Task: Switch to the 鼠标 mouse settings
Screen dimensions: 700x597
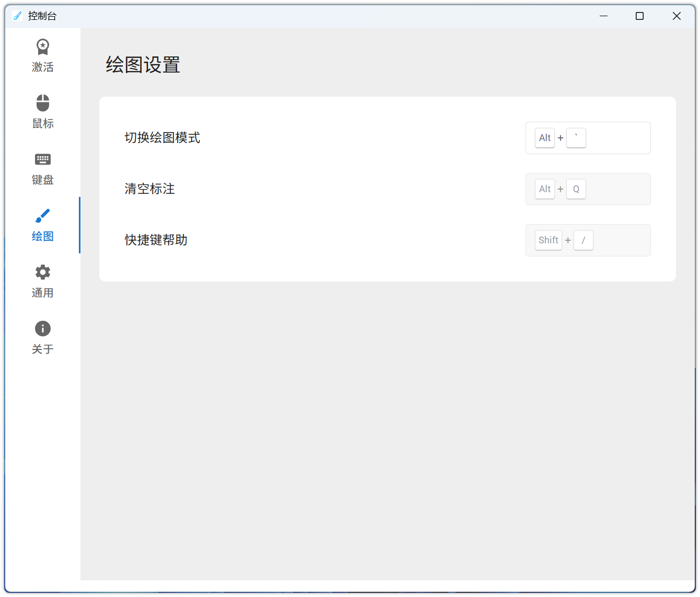Action: [42, 112]
